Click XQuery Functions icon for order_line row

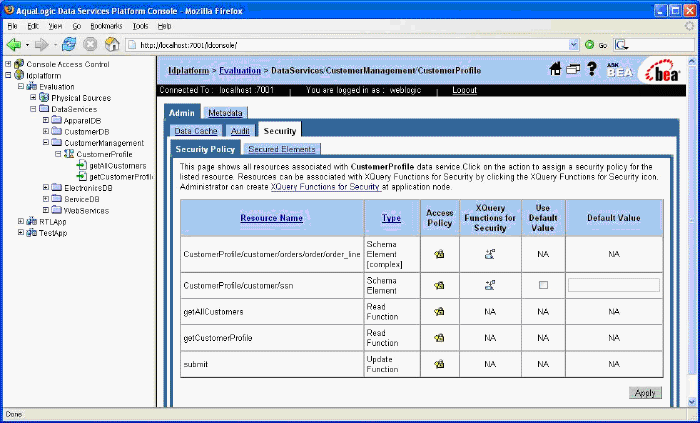[490, 254]
